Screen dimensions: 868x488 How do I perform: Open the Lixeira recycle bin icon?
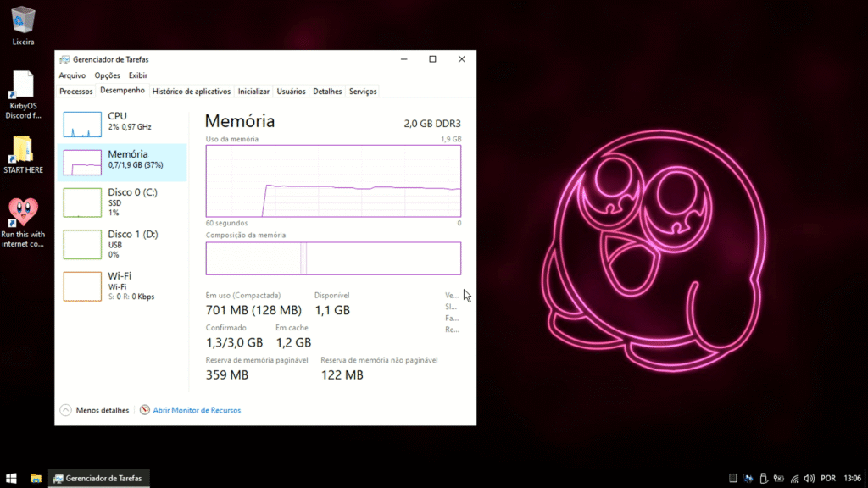23,25
